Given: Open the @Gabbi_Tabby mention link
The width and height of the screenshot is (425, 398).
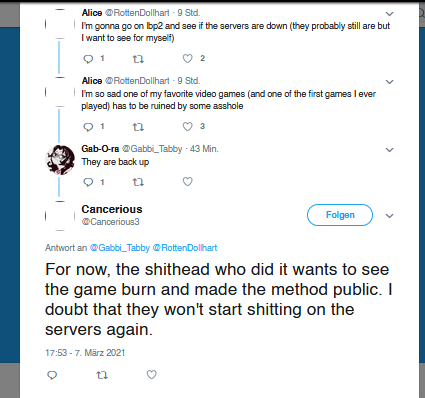Looking at the screenshot, I should [120, 248].
